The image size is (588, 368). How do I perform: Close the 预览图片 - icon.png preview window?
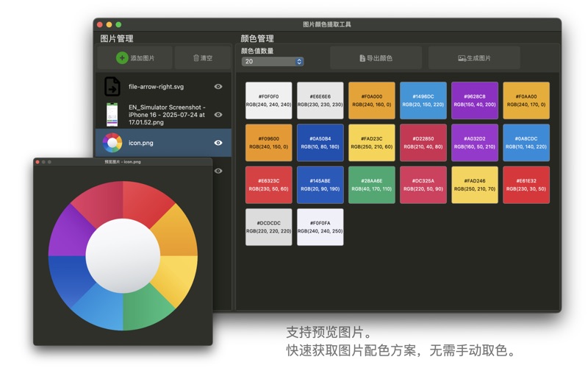point(37,161)
